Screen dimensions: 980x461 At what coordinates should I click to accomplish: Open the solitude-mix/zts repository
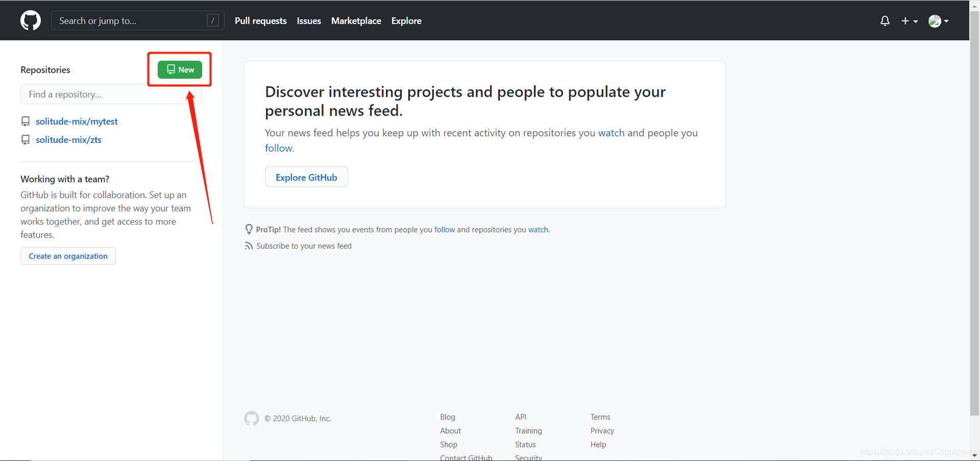point(68,140)
